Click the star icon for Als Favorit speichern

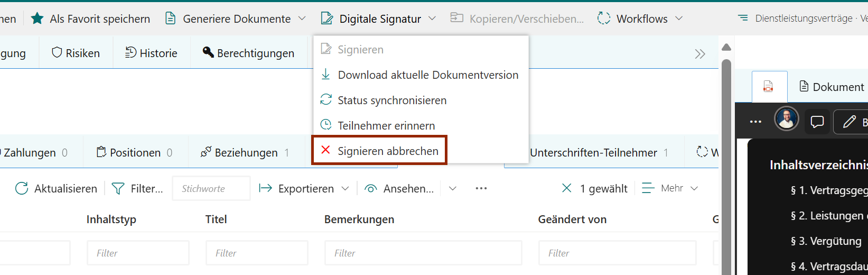click(x=37, y=19)
